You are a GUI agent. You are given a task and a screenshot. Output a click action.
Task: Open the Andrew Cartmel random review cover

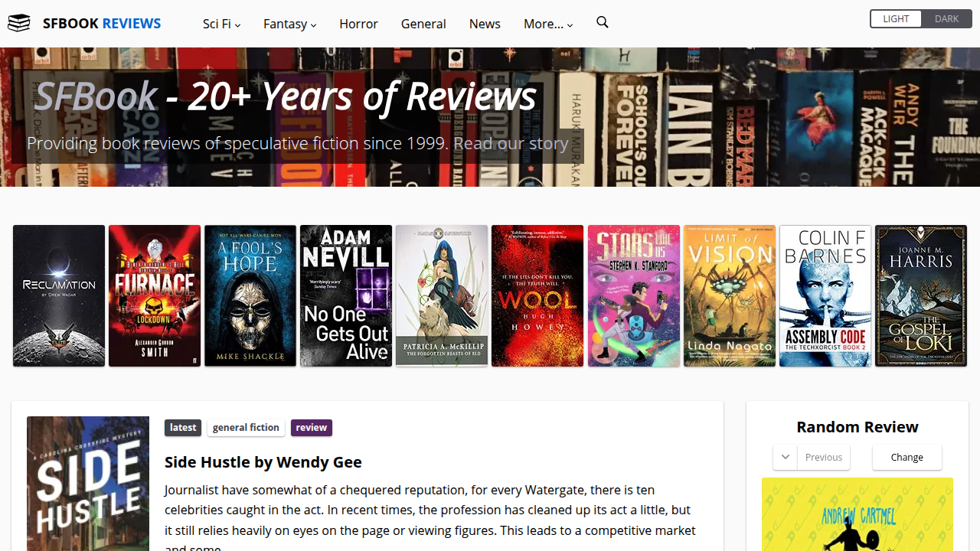857,514
